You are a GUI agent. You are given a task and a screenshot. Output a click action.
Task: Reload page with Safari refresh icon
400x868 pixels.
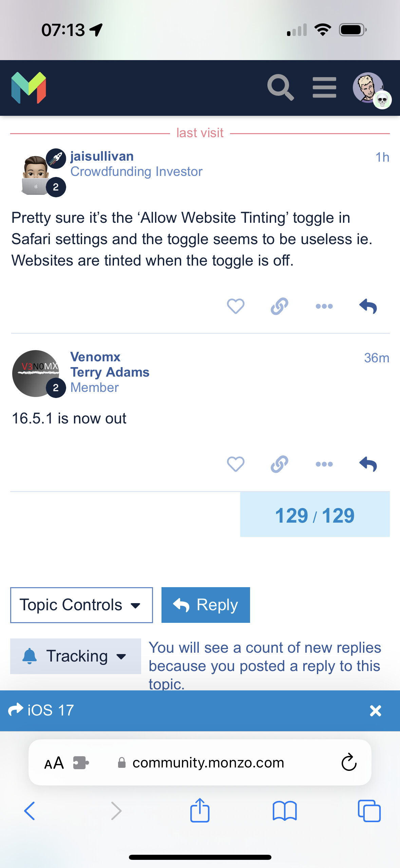[349, 762]
